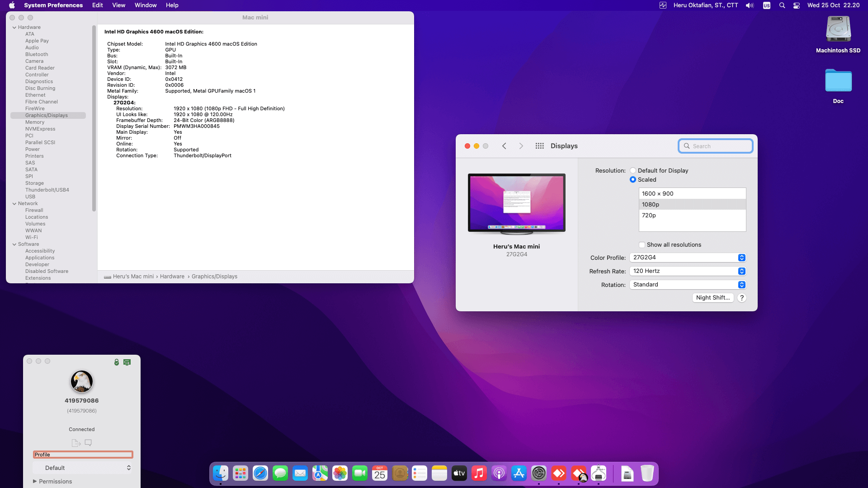Launch FaceTime from the Dock

coord(360,473)
